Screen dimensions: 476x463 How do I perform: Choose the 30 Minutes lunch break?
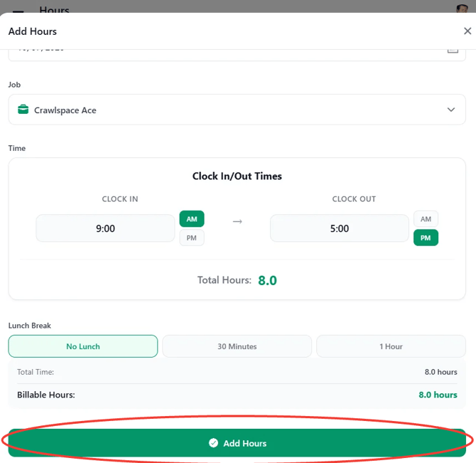(x=237, y=346)
